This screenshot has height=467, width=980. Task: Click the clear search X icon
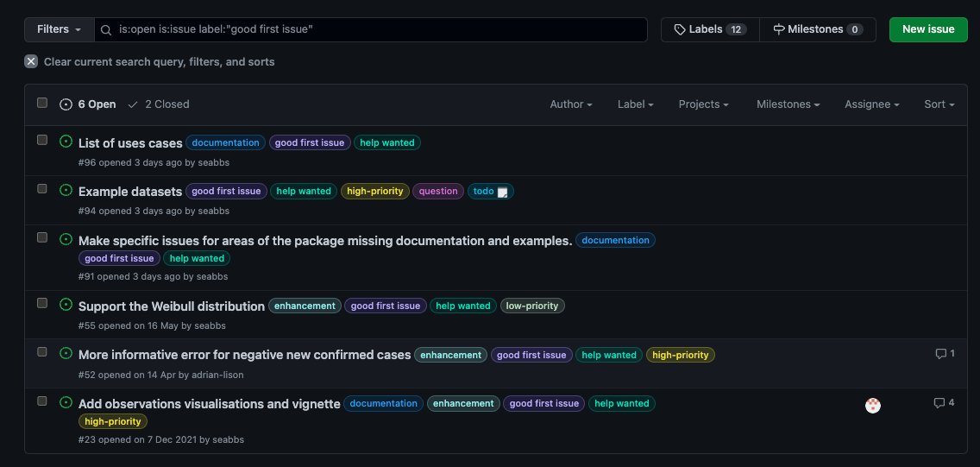[x=31, y=61]
